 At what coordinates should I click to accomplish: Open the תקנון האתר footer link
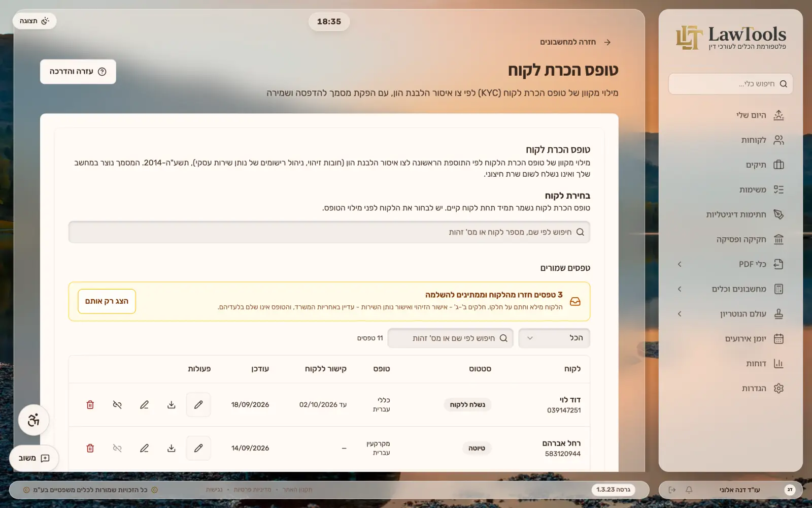coord(297,490)
